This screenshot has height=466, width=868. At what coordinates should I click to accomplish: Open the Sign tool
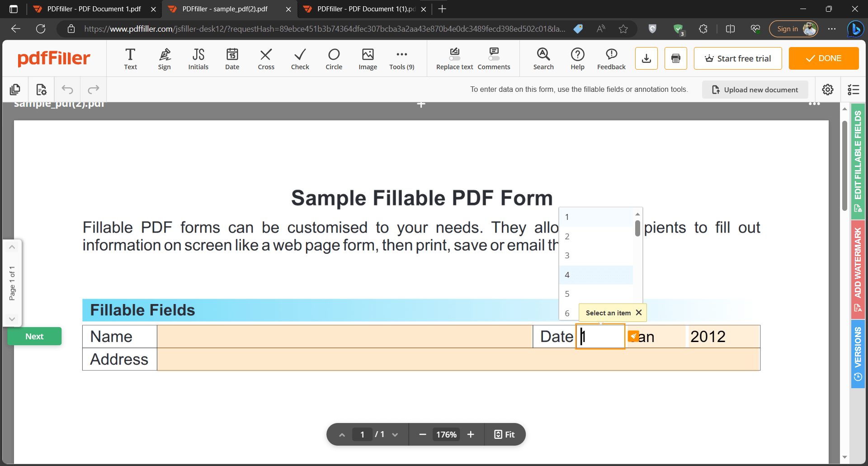click(x=164, y=58)
